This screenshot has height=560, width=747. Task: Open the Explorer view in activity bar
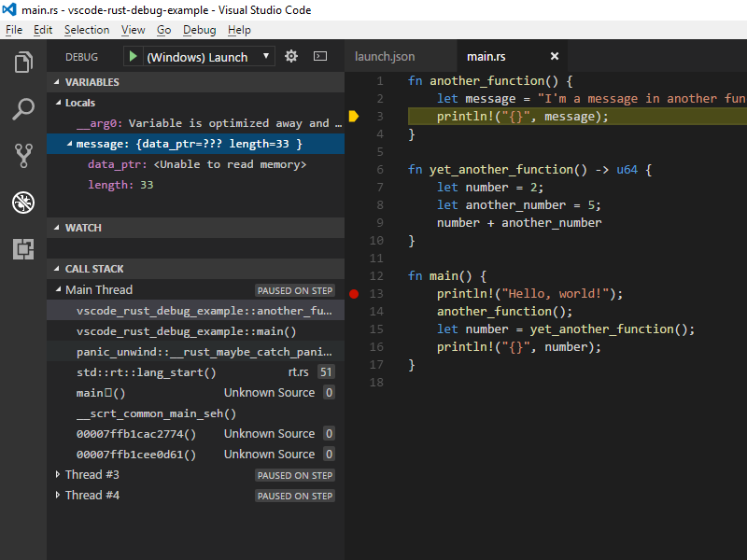click(x=23, y=63)
